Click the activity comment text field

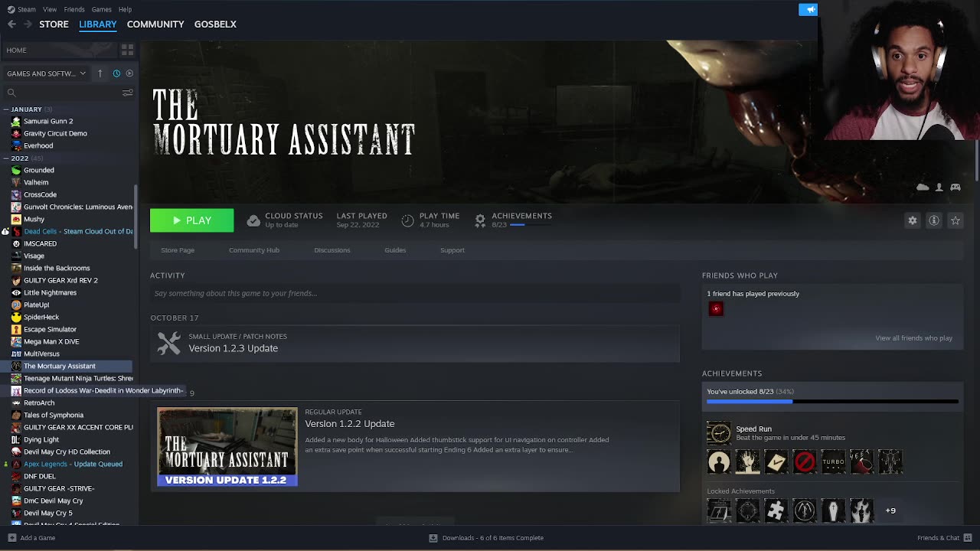415,293
